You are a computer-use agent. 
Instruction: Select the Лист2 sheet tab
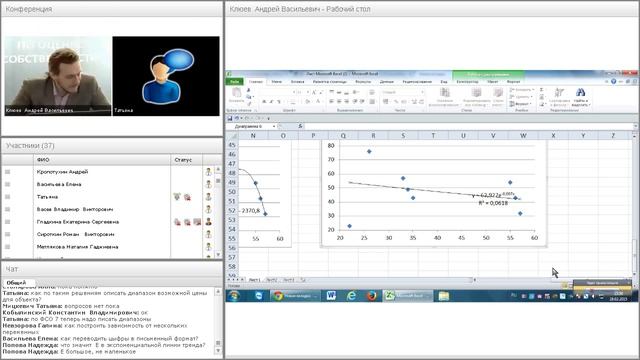pyautogui.click(x=271, y=280)
